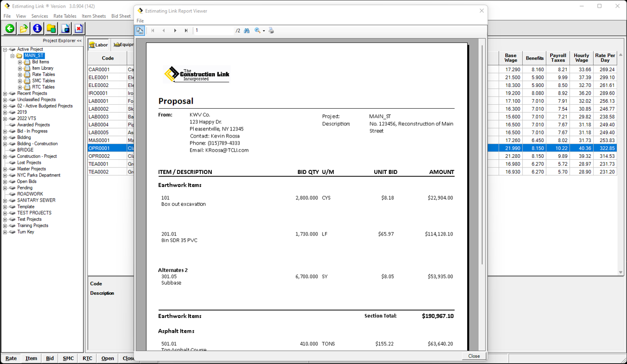
Task: Select the SMC tab at bottom
Action: 68,358
